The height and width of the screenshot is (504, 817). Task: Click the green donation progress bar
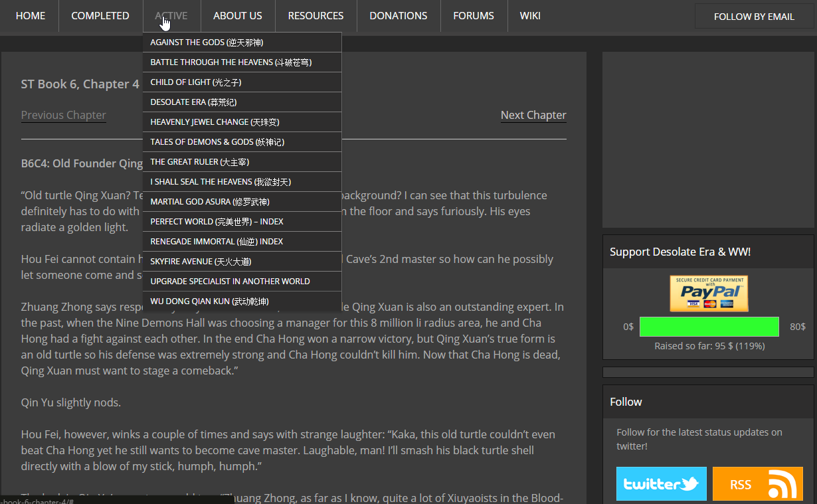point(709,327)
